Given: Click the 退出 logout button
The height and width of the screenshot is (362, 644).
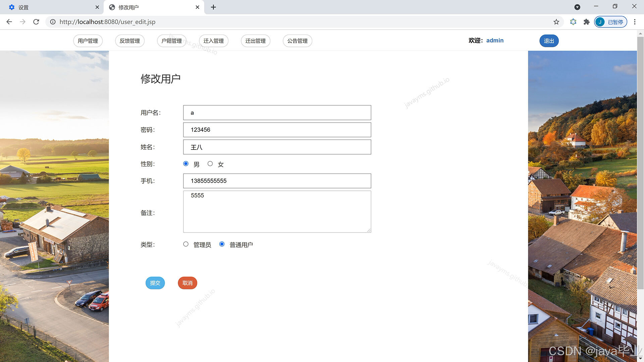Looking at the screenshot, I should coord(549,41).
